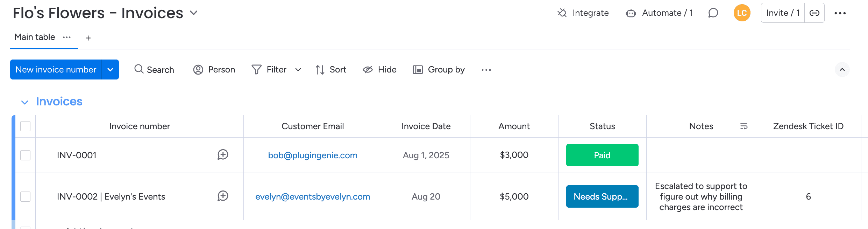Image resolution: width=868 pixels, height=229 pixels.
Task: Open the board title dropdown chevron
Action: (193, 13)
